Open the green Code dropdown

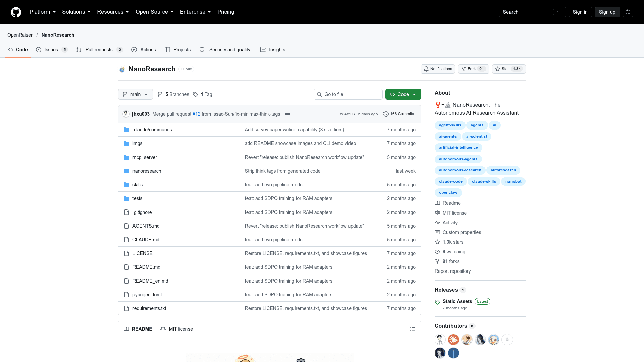pyautogui.click(x=403, y=94)
